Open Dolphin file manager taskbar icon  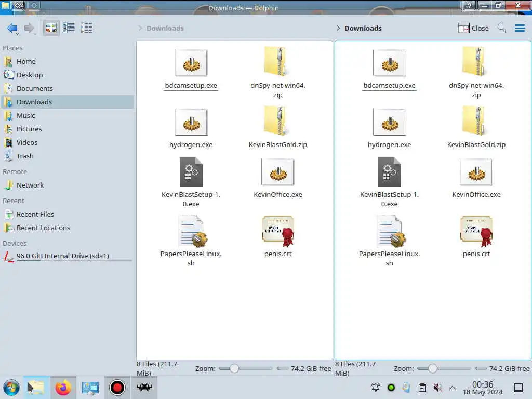coord(37,388)
